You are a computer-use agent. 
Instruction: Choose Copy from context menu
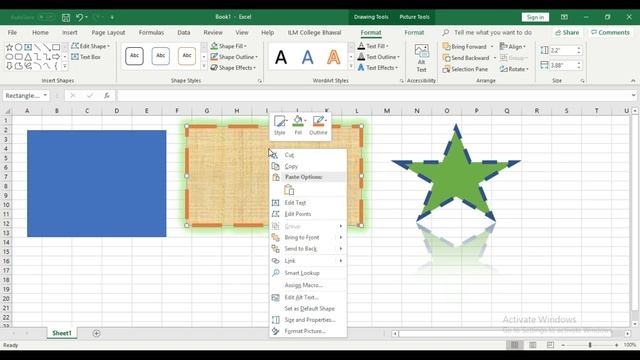point(308,166)
